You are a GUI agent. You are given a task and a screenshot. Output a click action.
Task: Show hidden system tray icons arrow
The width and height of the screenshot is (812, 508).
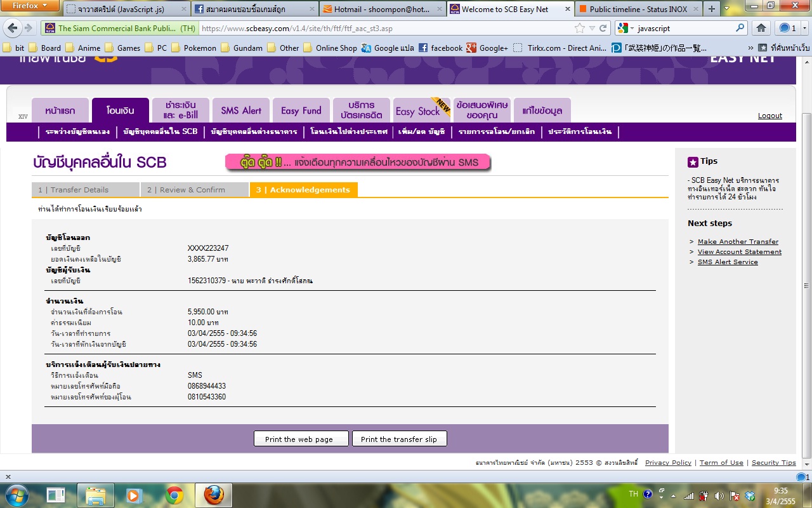673,495
